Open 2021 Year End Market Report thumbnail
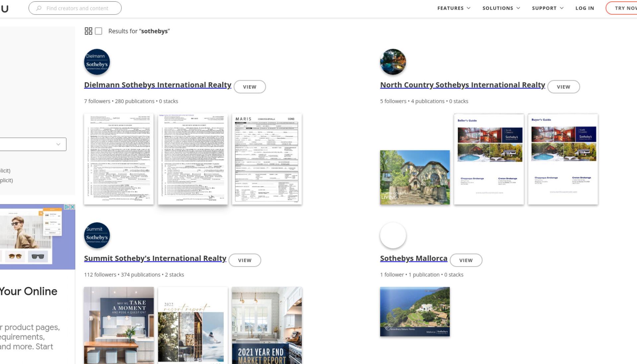The width and height of the screenshot is (637, 364). pyautogui.click(x=267, y=326)
